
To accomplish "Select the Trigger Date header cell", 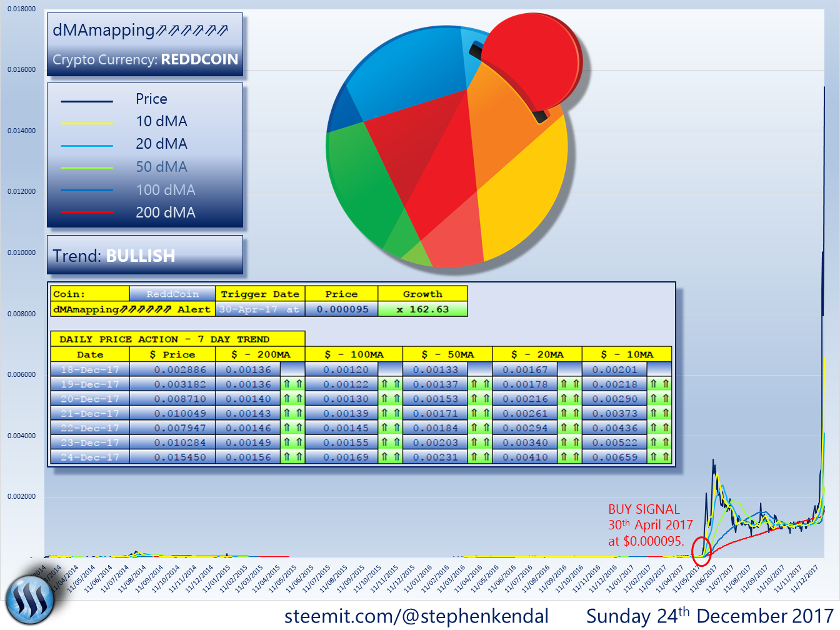I will point(260,294).
